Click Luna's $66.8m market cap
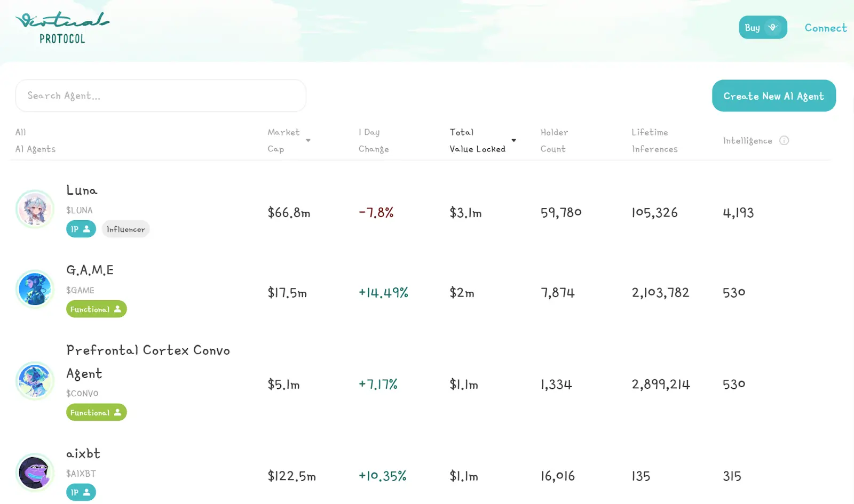The height and width of the screenshot is (504, 854). 289,213
